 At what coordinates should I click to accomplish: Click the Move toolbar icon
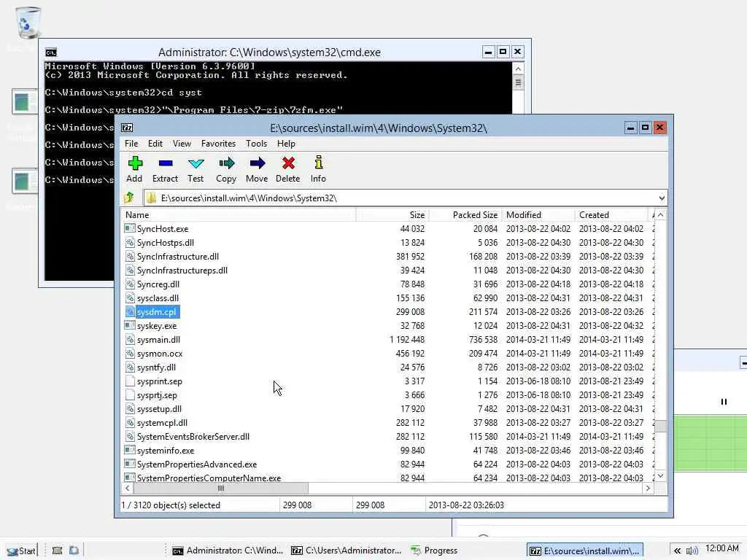258,163
